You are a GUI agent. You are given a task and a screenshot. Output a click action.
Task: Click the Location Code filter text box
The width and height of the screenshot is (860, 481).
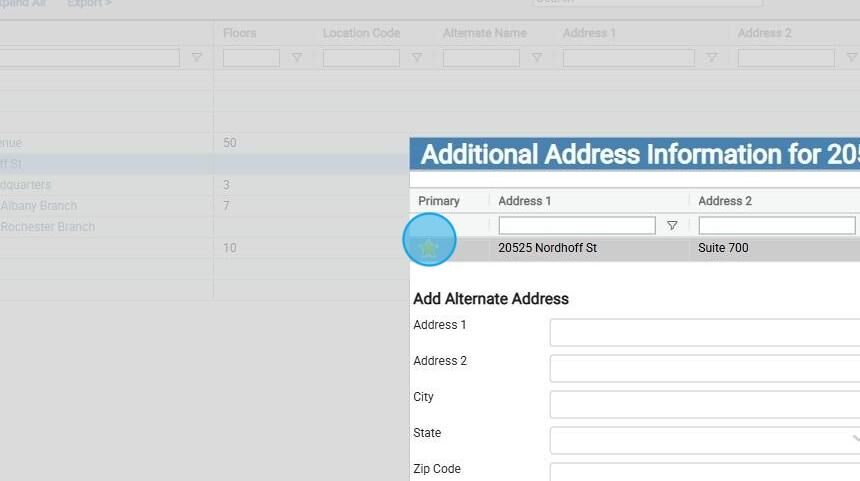coord(361,58)
